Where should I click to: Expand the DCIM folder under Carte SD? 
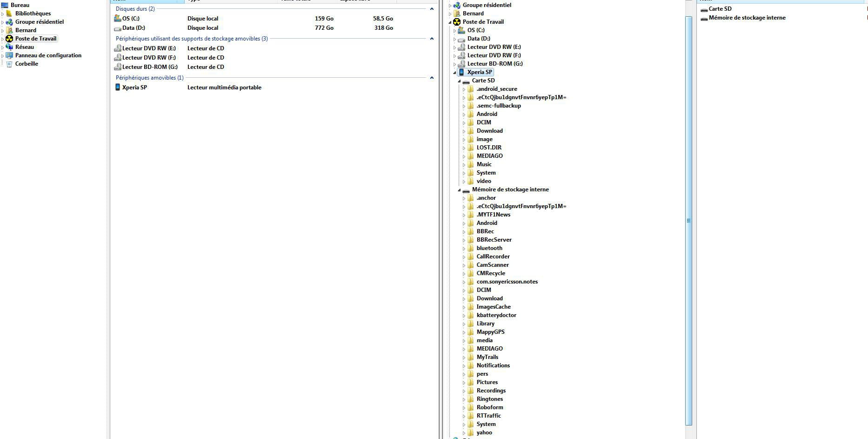click(x=464, y=123)
